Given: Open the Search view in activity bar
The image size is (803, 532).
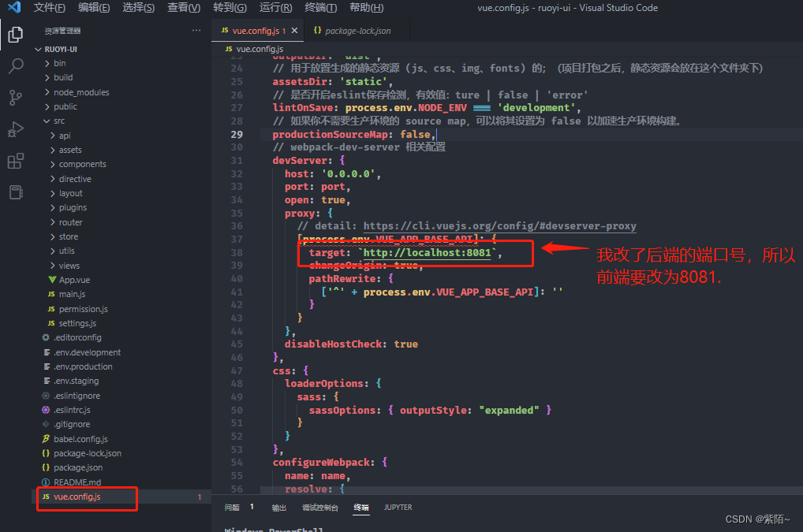Looking at the screenshot, I should pos(15,66).
